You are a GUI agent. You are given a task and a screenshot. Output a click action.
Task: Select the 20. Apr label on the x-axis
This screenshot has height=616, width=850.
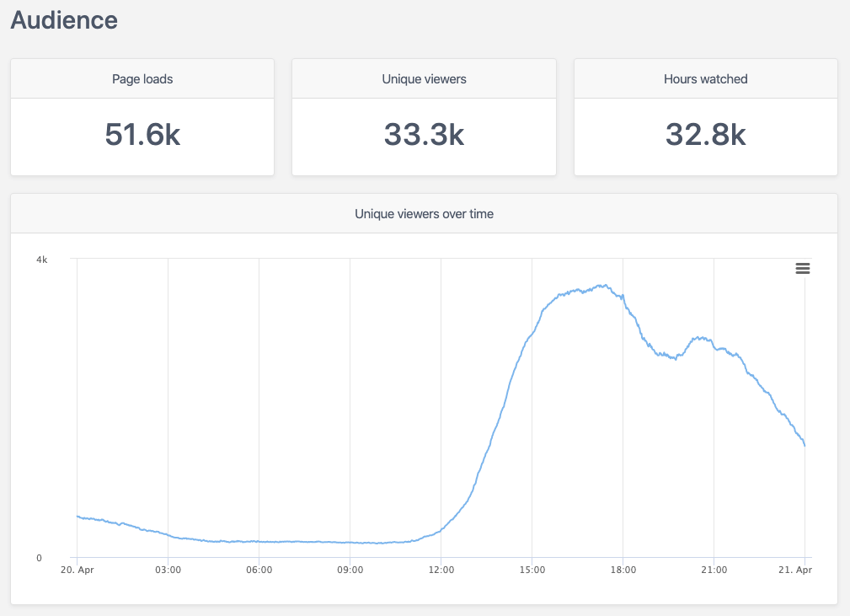pos(77,570)
